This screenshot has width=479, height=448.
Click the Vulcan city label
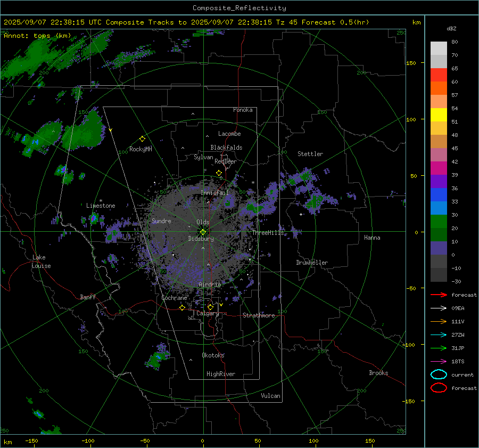[x=270, y=396]
